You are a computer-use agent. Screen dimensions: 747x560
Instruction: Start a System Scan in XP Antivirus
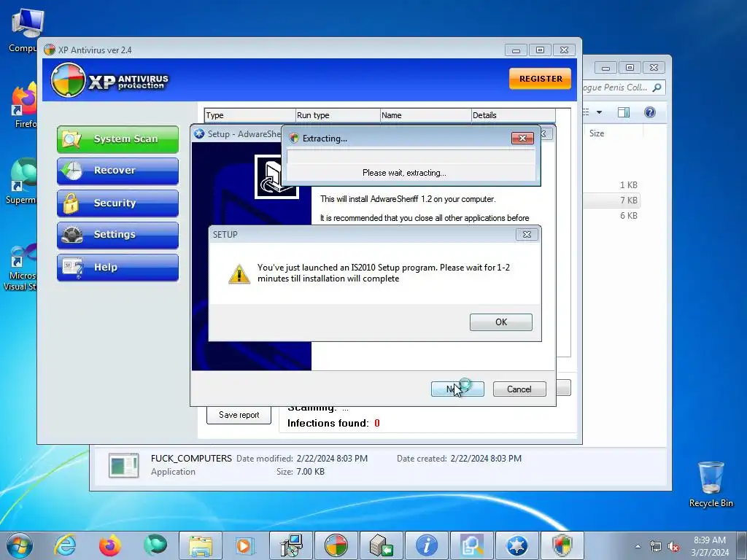click(x=117, y=139)
